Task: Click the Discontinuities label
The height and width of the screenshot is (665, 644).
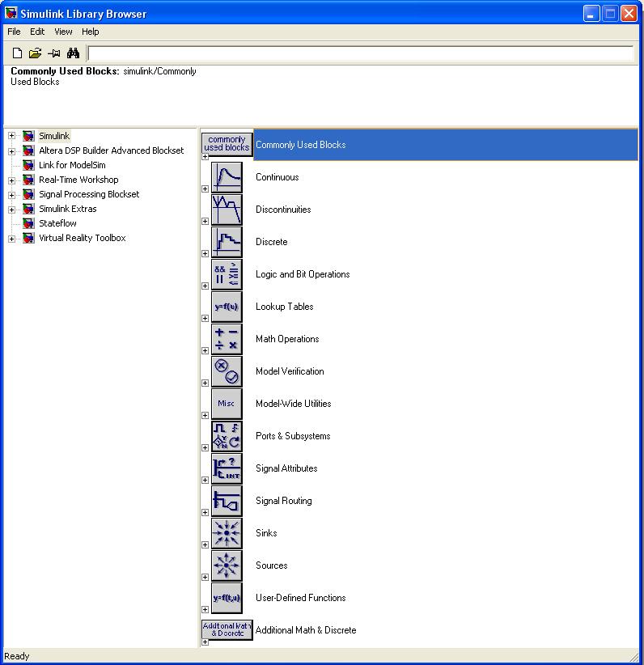Action: tap(283, 210)
